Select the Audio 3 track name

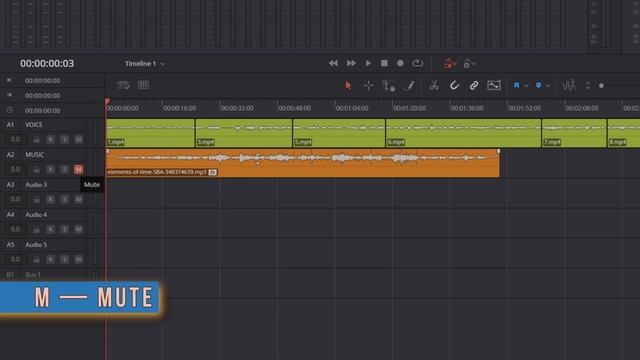36,185
